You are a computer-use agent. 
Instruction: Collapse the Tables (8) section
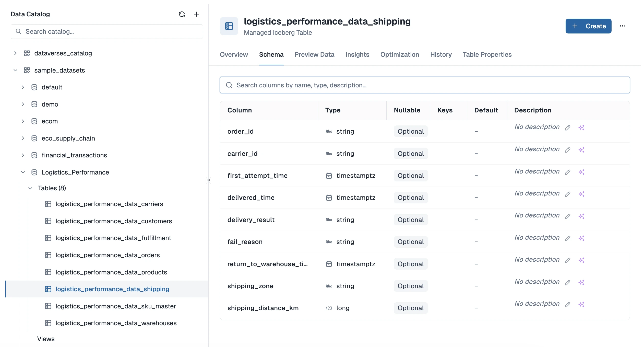(x=30, y=188)
